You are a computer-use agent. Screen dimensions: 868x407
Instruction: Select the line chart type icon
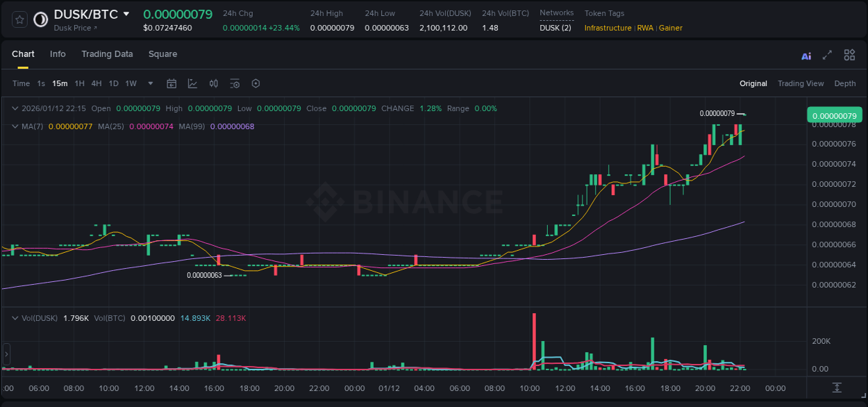(x=192, y=83)
